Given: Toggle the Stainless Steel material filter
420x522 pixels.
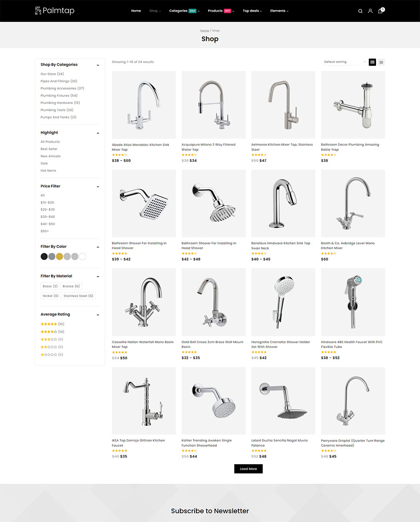Looking at the screenshot, I should [78, 296].
